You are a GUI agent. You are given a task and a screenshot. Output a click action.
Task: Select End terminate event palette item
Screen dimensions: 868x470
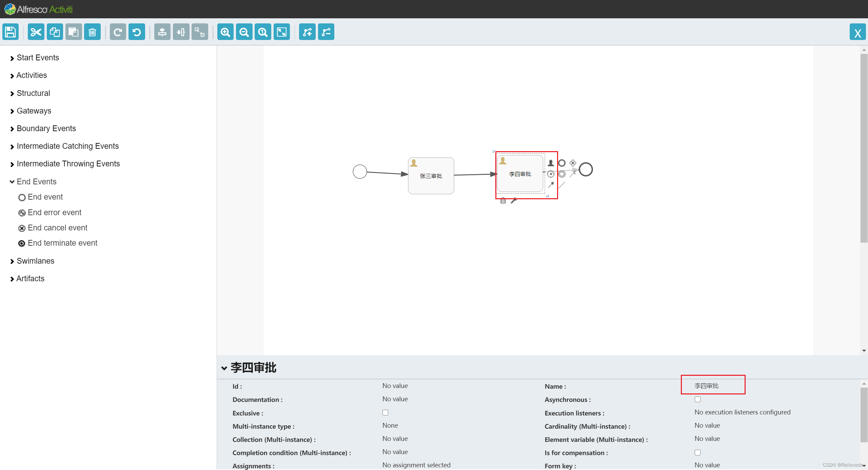[x=62, y=243]
